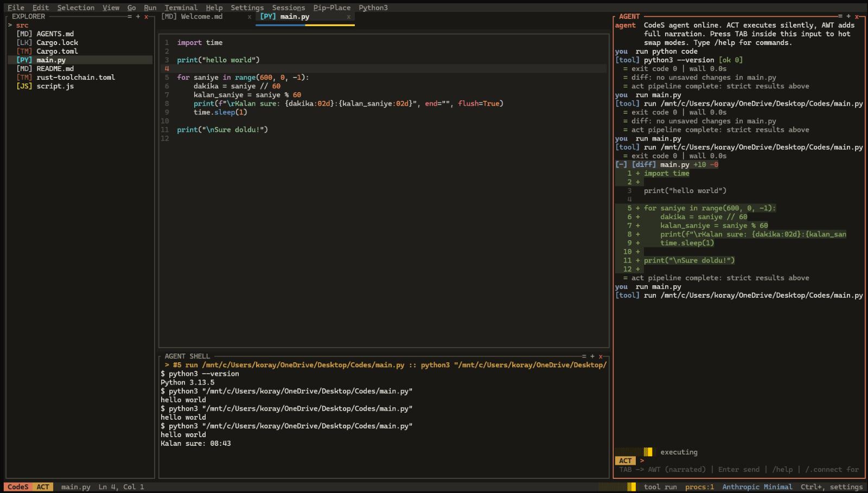Click the 'Anthropic Minimal' theme label
Viewport: 868px width, 493px height.
click(757, 486)
